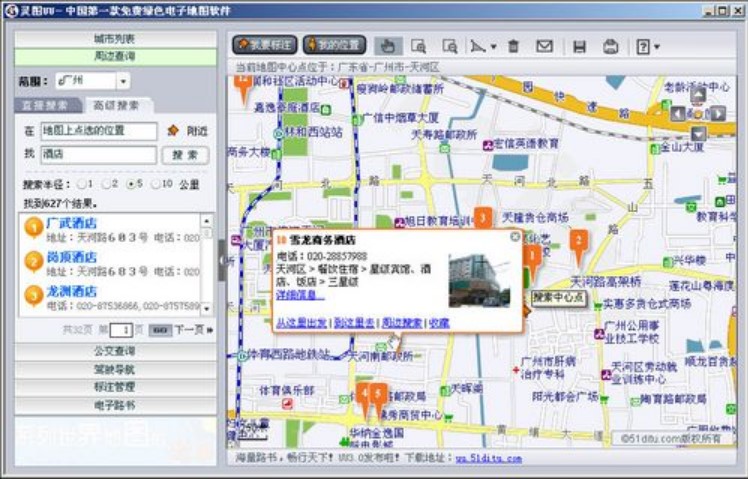This screenshot has width=748, height=479.
Task: Click orange map marker number 2
Action: tap(578, 240)
